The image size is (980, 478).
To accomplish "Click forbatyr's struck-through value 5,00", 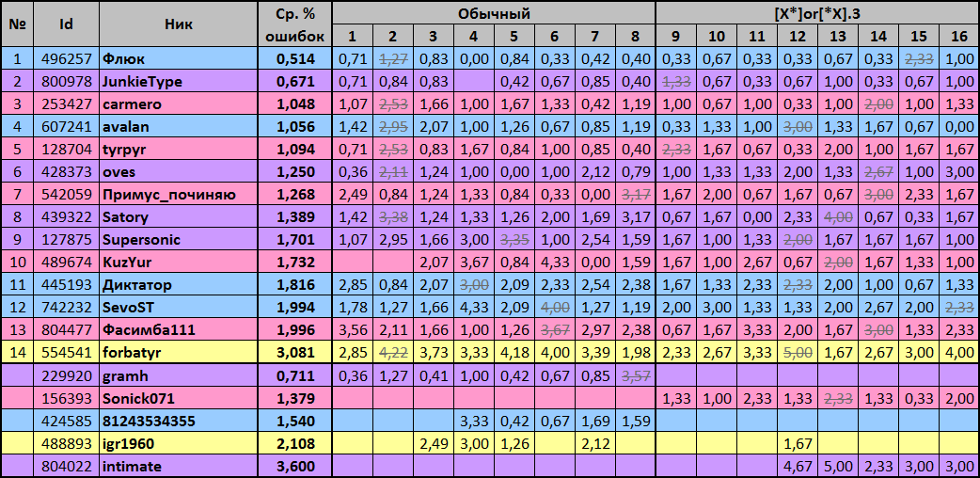I will [x=797, y=353].
